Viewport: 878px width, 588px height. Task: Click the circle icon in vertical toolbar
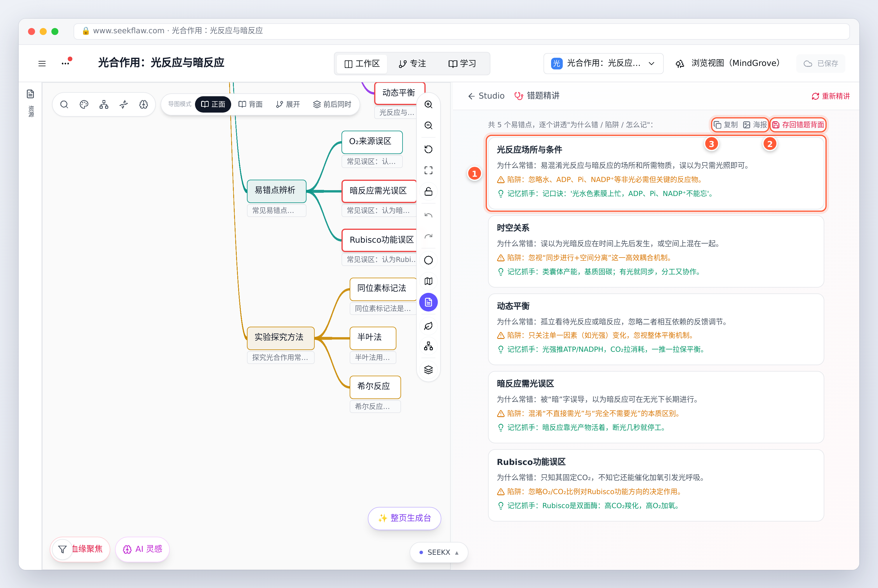pyautogui.click(x=428, y=260)
